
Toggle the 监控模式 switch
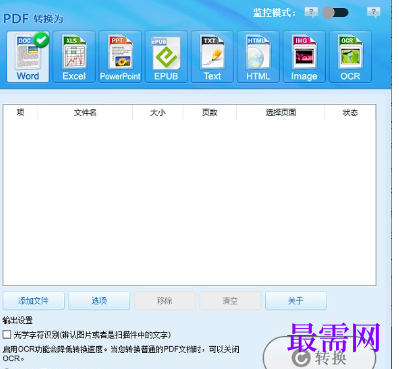[335, 13]
